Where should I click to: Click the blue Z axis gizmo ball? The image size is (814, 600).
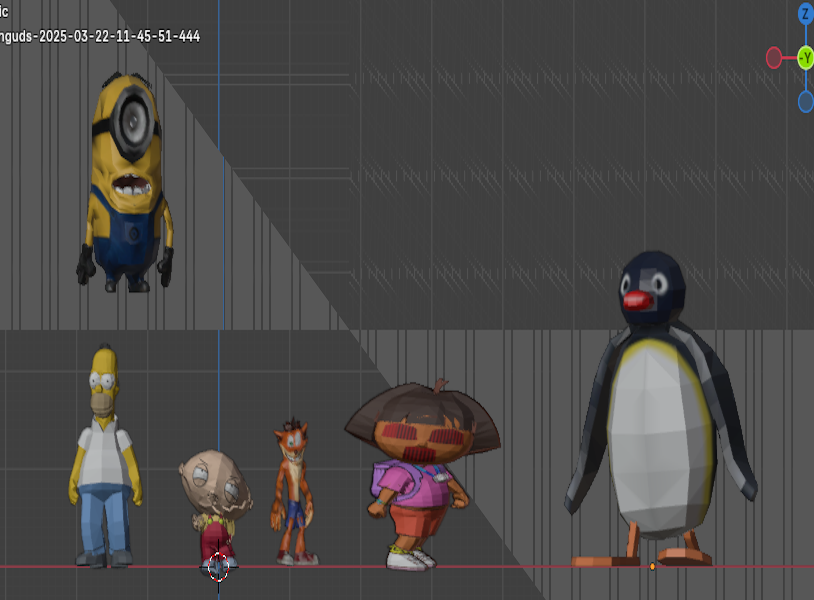point(806,14)
